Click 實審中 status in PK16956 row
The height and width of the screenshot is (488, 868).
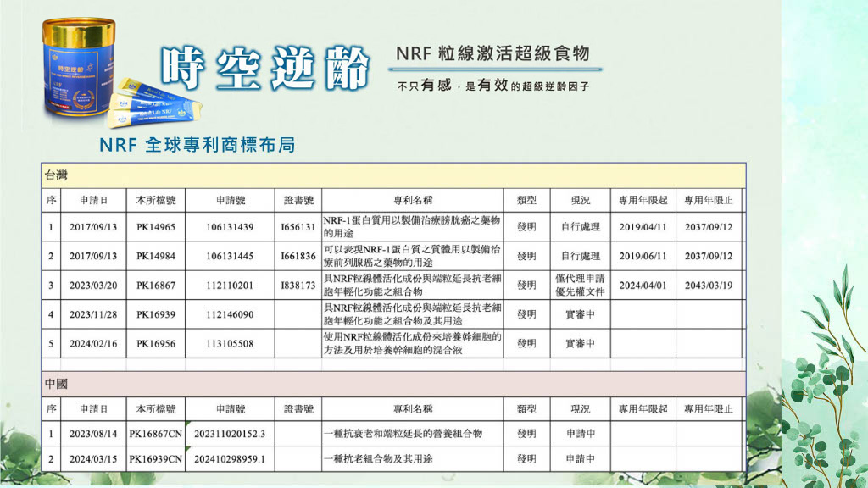[x=580, y=344]
